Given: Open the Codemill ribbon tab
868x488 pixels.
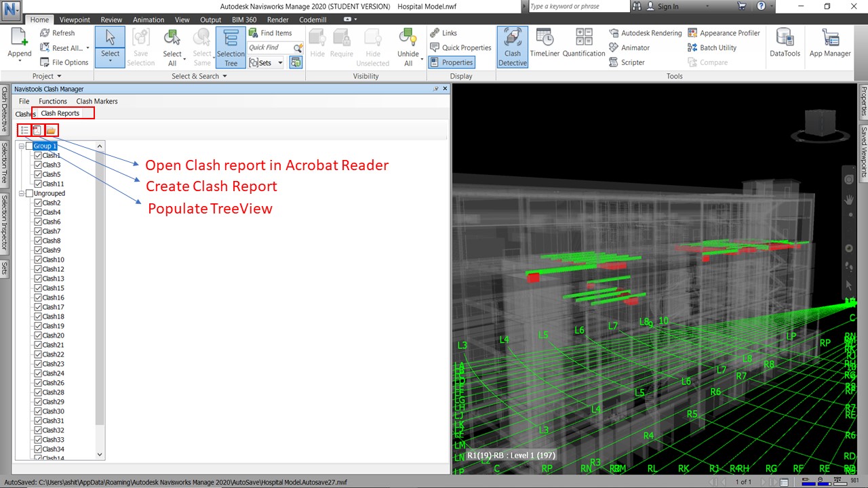Looking at the screenshot, I should click(313, 20).
